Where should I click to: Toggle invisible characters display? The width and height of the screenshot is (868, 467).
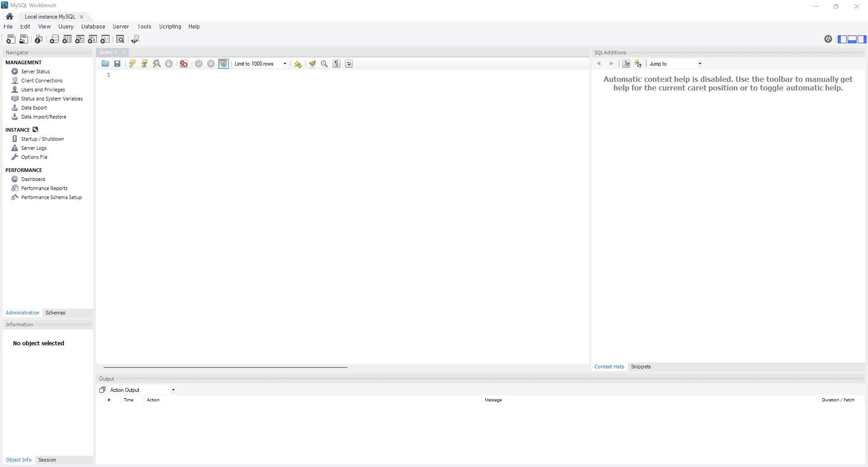pos(337,64)
